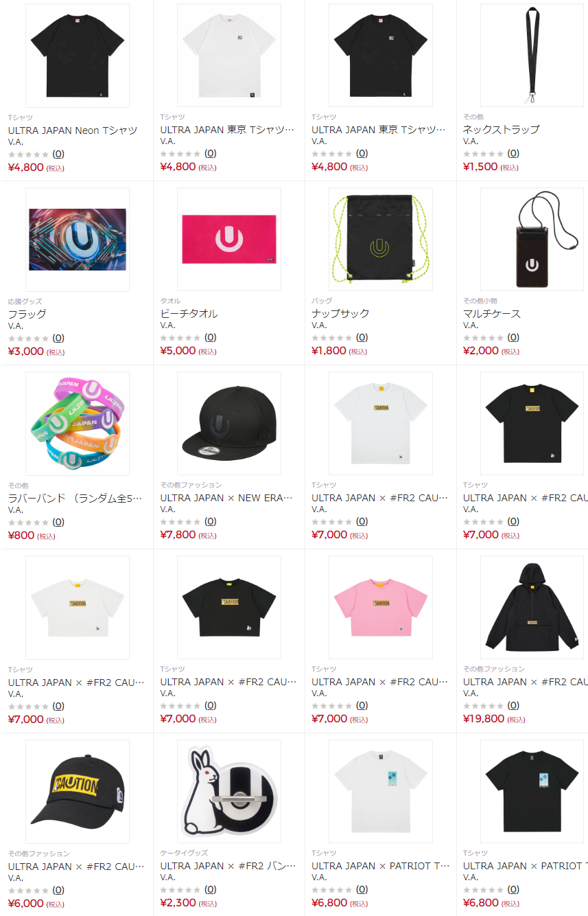This screenshot has height=916, width=588.
Task: Select the black NEW ERA cap image
Action: tap(229, 423)
